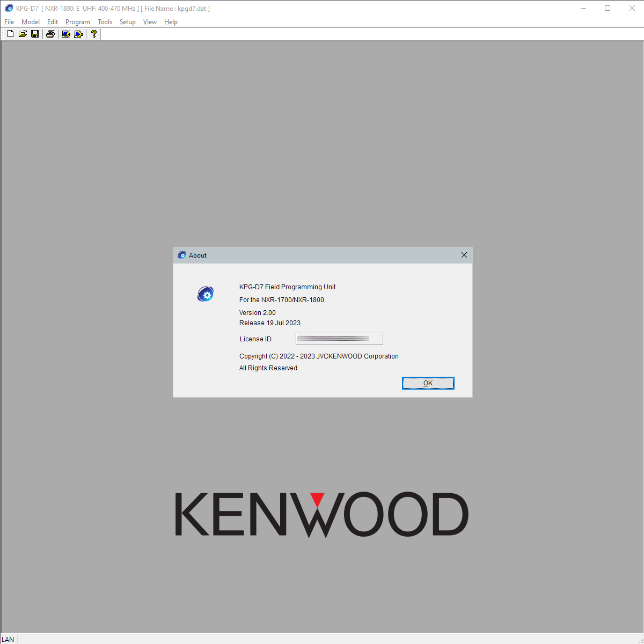Screen dimensions: 644x644
Task: Open the Tools menu
Action: point(105,22)
